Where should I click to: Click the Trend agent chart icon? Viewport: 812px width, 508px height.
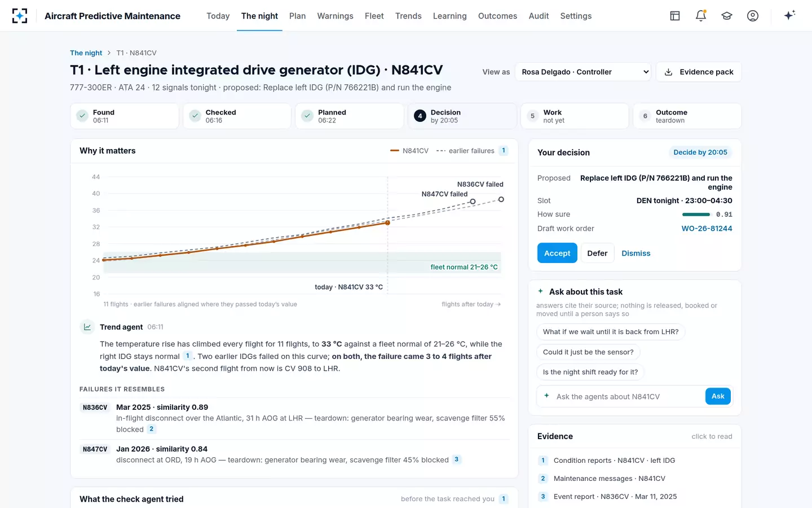87,327
